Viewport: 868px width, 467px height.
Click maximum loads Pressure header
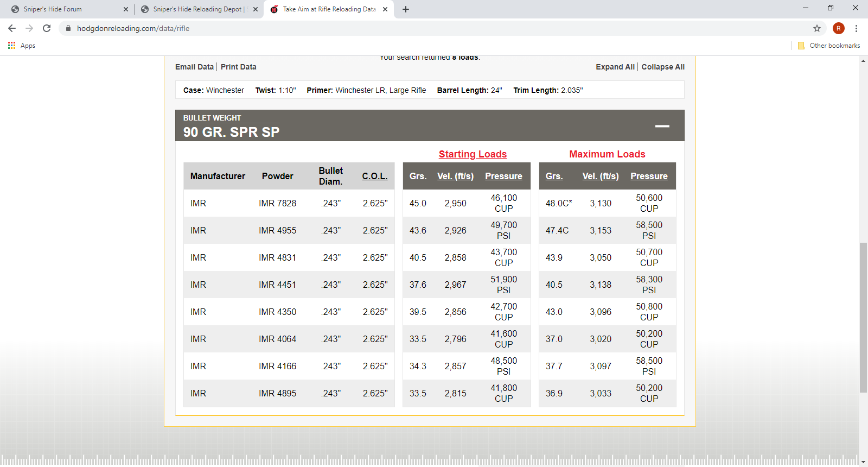(649, 176)
